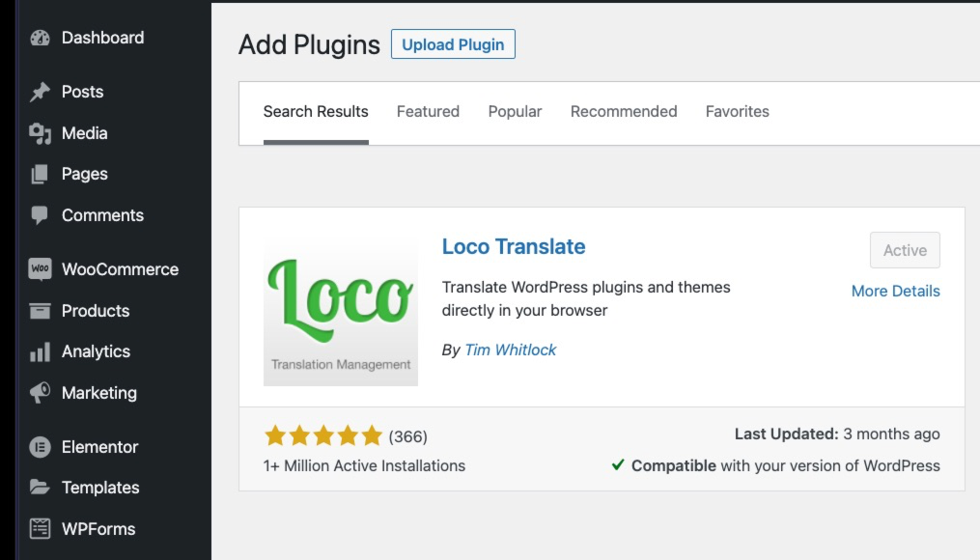980x560 pixels.
Task: Click the Comments speech bubble icon
Action: pos(40,215)
